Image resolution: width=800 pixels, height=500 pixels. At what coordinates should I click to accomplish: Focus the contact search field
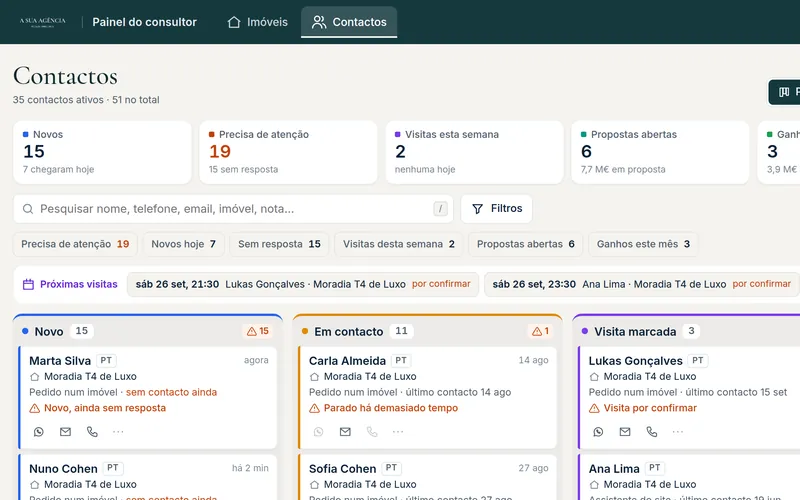click(x=233, y=209)
